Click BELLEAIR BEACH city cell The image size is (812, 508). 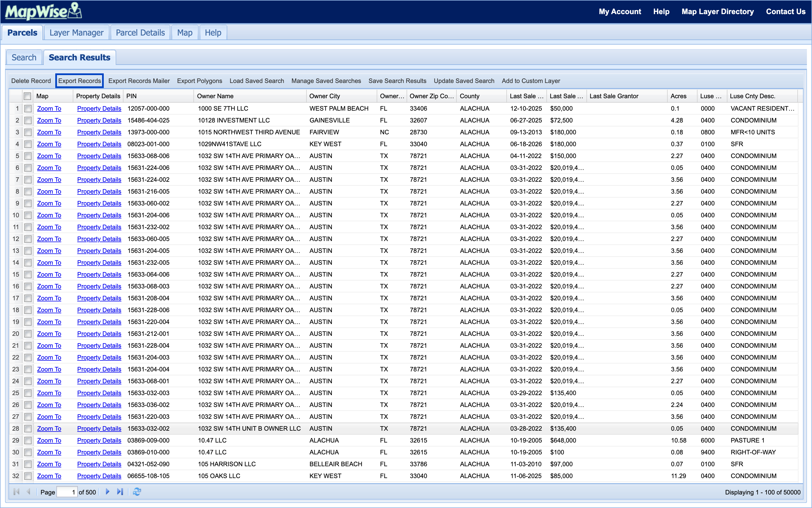[336, 464]
